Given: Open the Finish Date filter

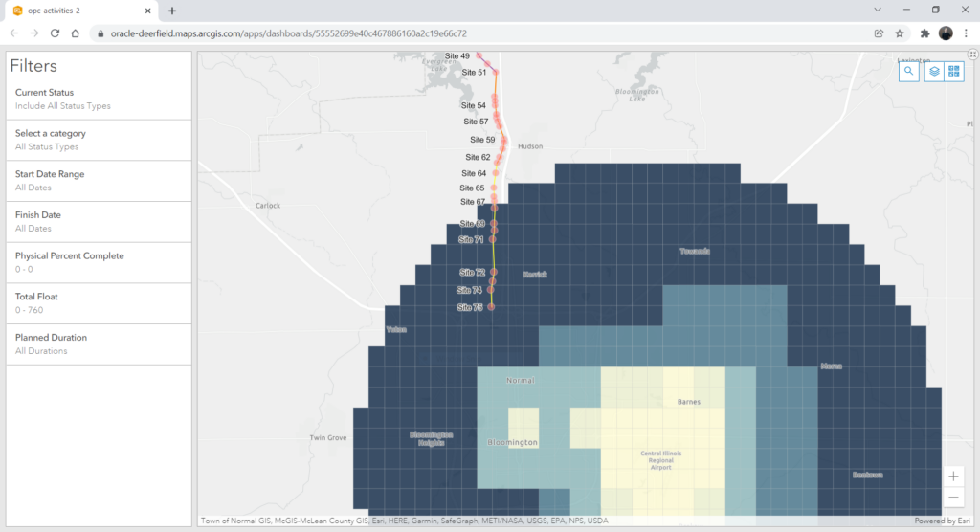Looking at the screenshot, I should [x=99, y=221].
